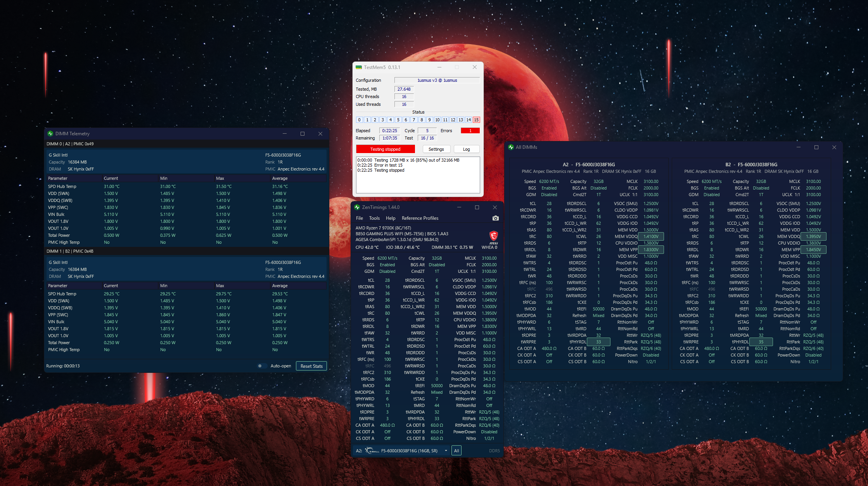Click the DDR5 label in ZenTimings footer

coord(494,451)
